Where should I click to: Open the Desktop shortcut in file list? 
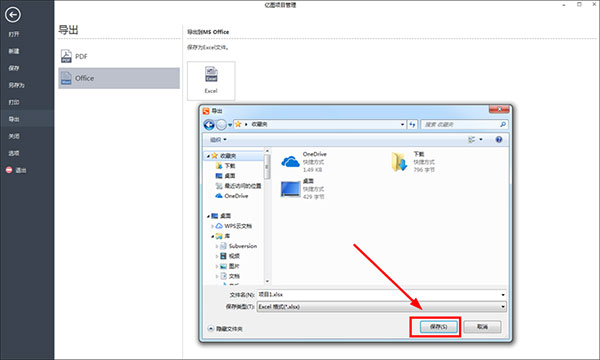pyautogui.click(x=303, y=189)
